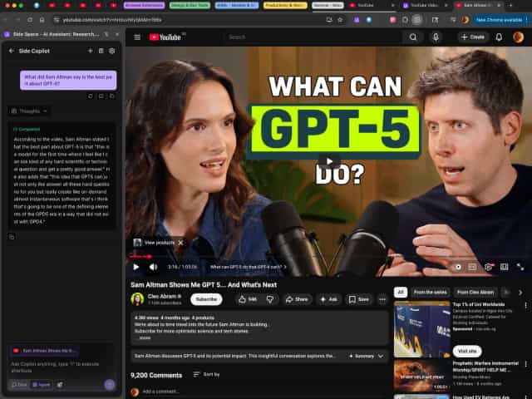This screenshot has height=399, width=532.
Task: Copy the assistant answer icon below response
Action: pyautogui.click(x=12, y=237)
